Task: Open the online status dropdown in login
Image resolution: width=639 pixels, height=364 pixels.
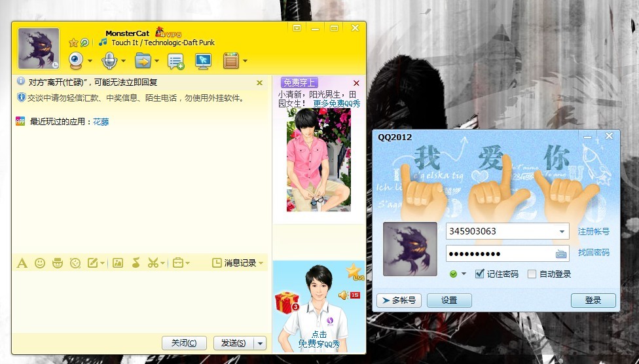Action: 458,274
